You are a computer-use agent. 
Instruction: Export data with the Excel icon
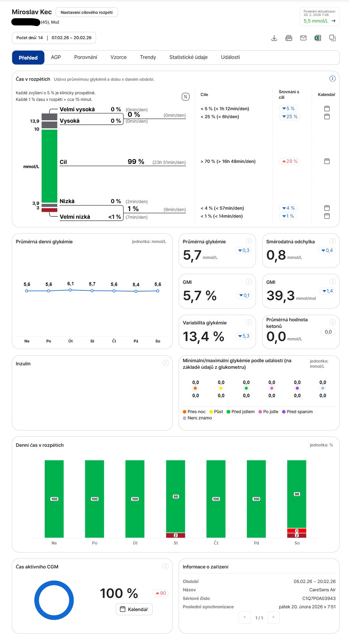pos(318,38)
